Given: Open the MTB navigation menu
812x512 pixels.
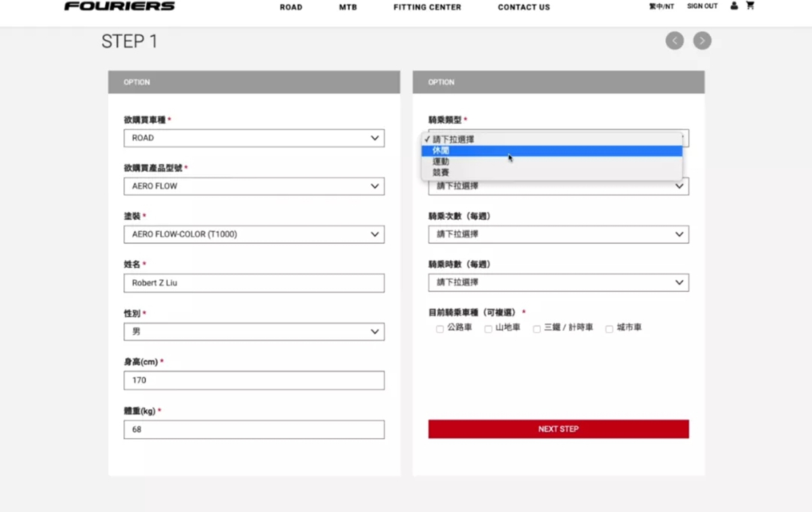Looking at the screenshot, I should coord(348,7).
